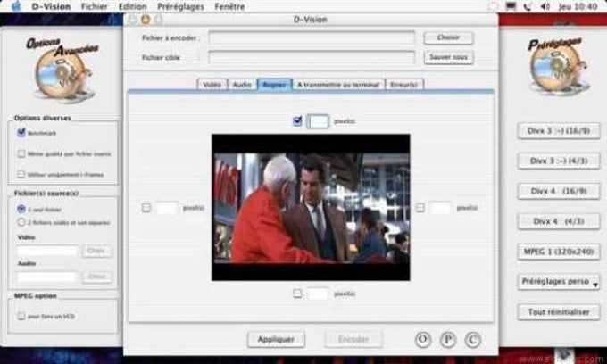The width and height of the screenshot is (607, 364).
Task: Toggle the Benchmark checkbox
Action: click(x=21, y=133)
